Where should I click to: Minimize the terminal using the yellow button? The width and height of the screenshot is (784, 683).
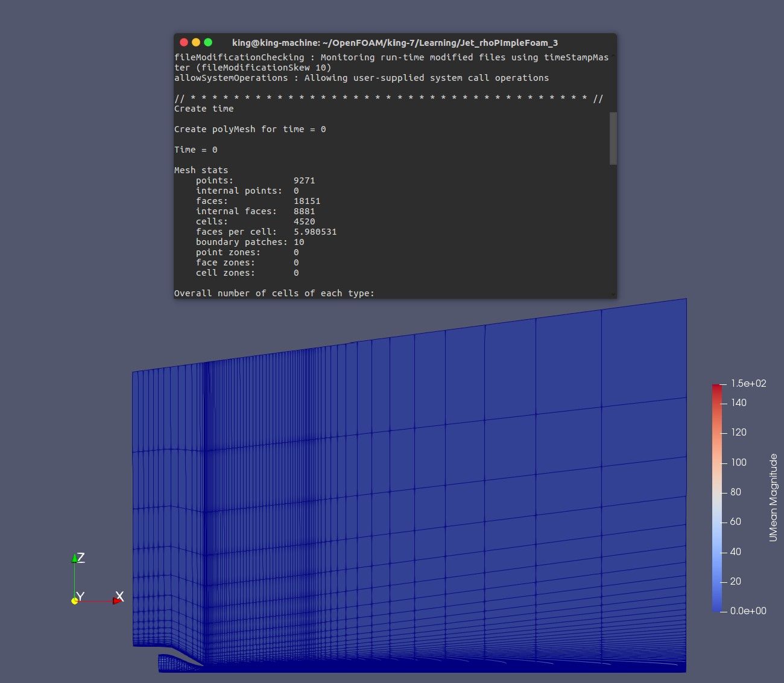tap(196, 42)
